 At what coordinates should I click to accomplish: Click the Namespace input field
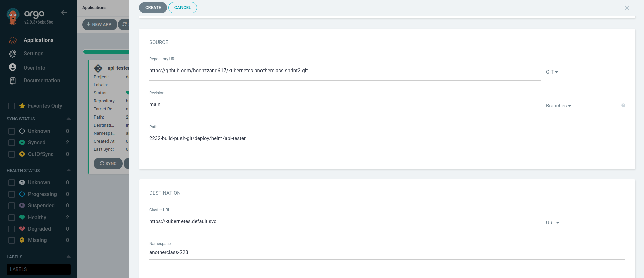(x=387, y=252)
